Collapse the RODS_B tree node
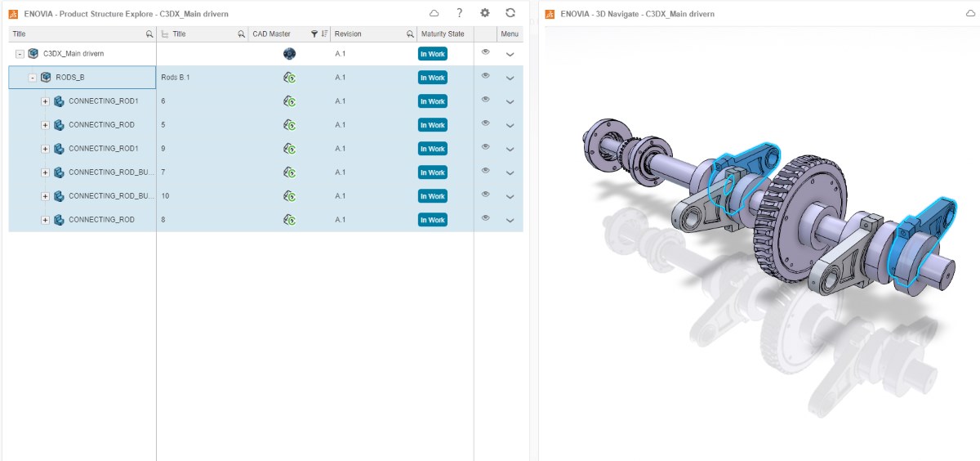 point(33,78)
